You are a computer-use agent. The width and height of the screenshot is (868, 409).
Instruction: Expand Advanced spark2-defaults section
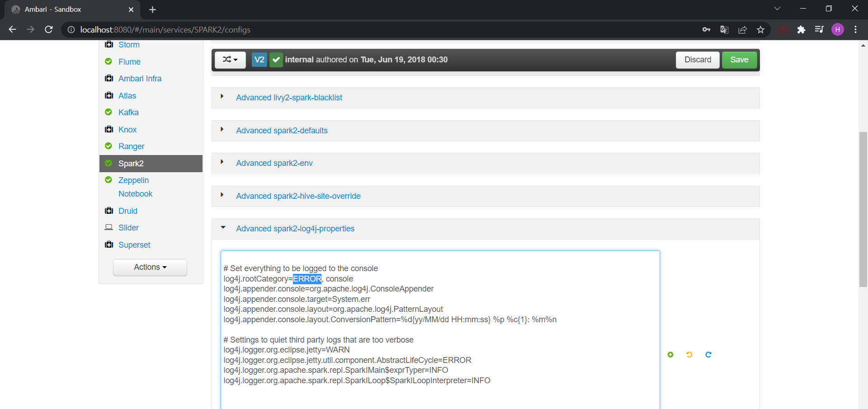pos(282,131)
